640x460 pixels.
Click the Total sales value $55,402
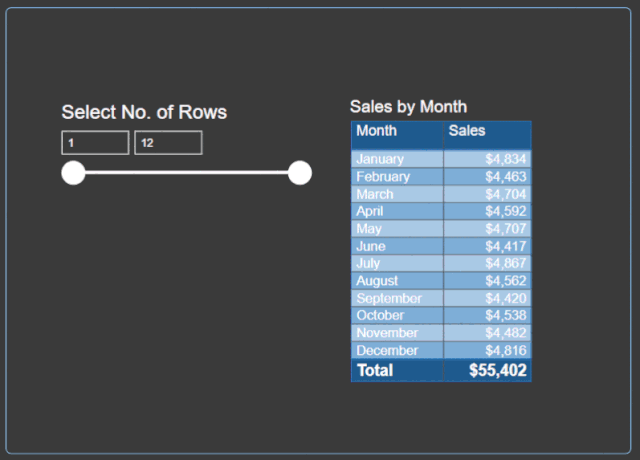[x=498, y=371]
